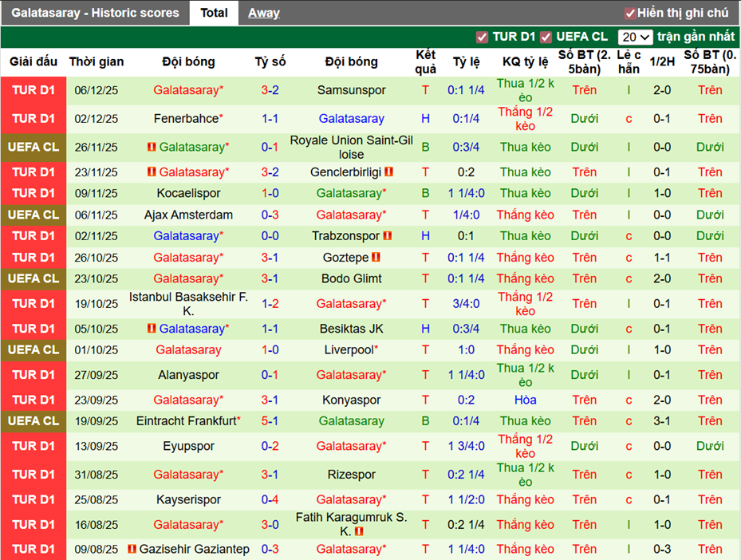Open the Eintracht Frankfurt team link
The height and width of the screenshot is (560, 741).
tap(186, 420)
